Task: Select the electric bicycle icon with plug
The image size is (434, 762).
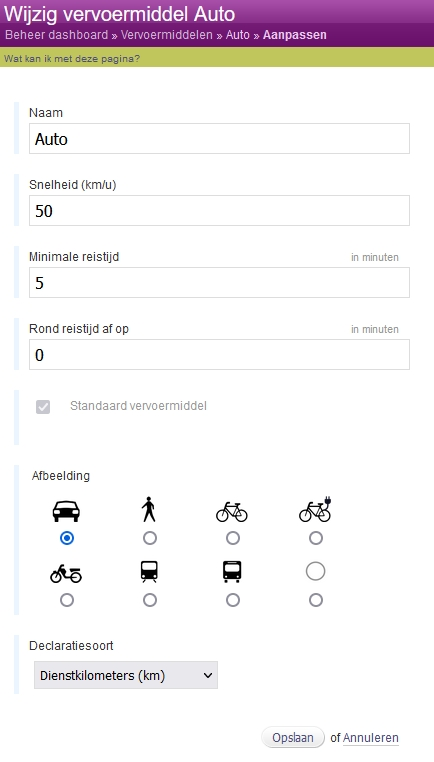Action: pyautogui.click(x=315, y=509)
